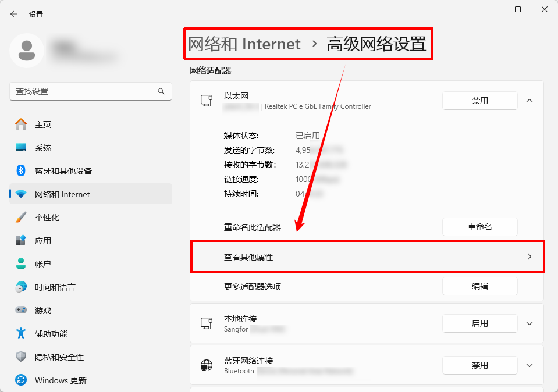This screenshot has height=392, width=558.
Task: Maximize the 设置 window
Action: tap(518, 9)
